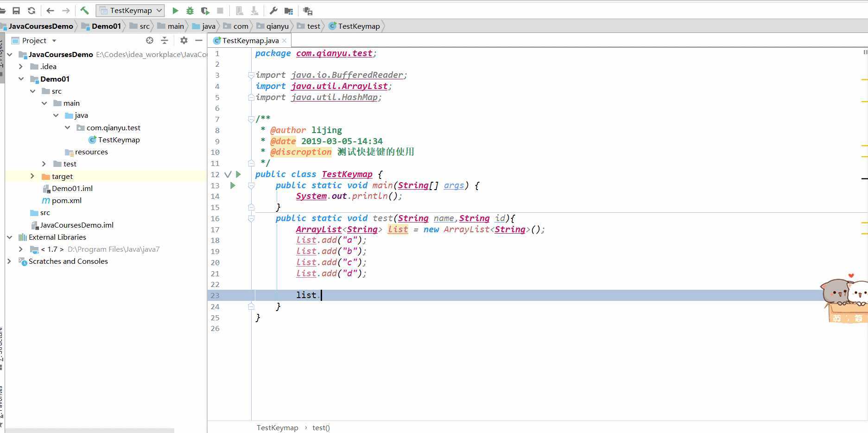Screen dimensions: 868x433
Task: Click the main breadcrumb folder
Action: 171,26
